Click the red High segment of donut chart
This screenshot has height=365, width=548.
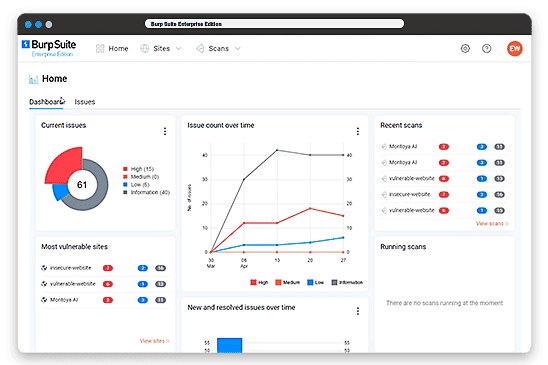[x=63, y=164]
